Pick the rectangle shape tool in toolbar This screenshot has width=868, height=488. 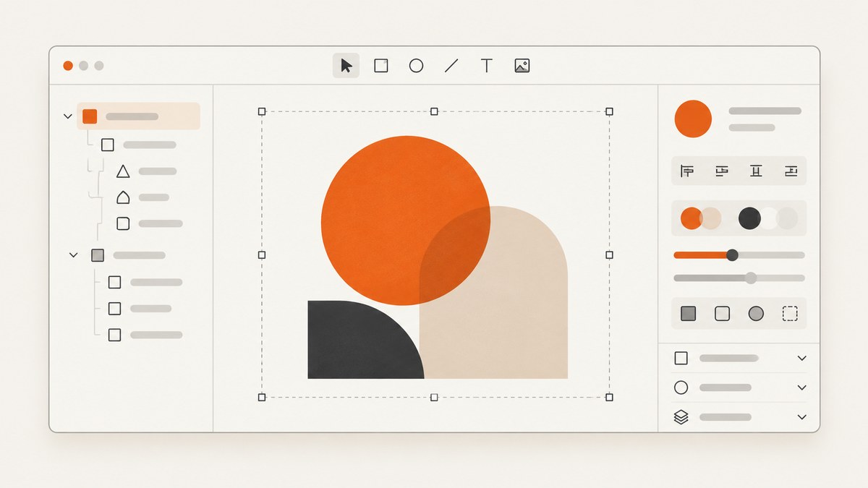click(381, 66)
